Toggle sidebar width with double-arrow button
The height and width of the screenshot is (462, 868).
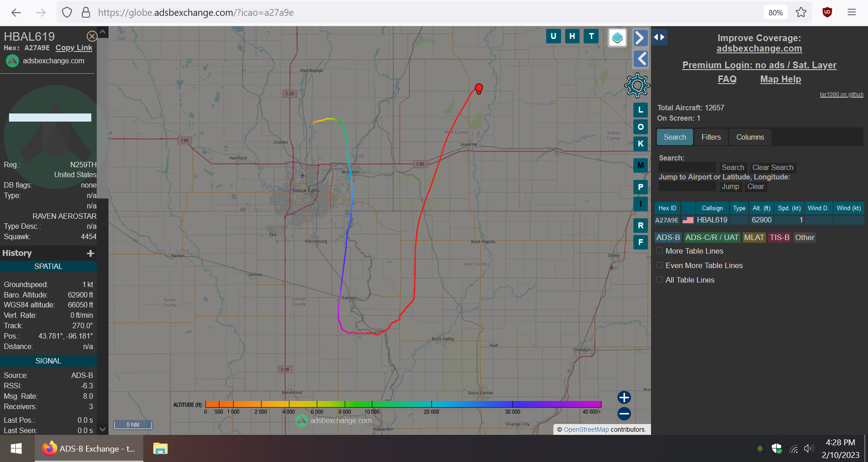(x=659, y=38)
